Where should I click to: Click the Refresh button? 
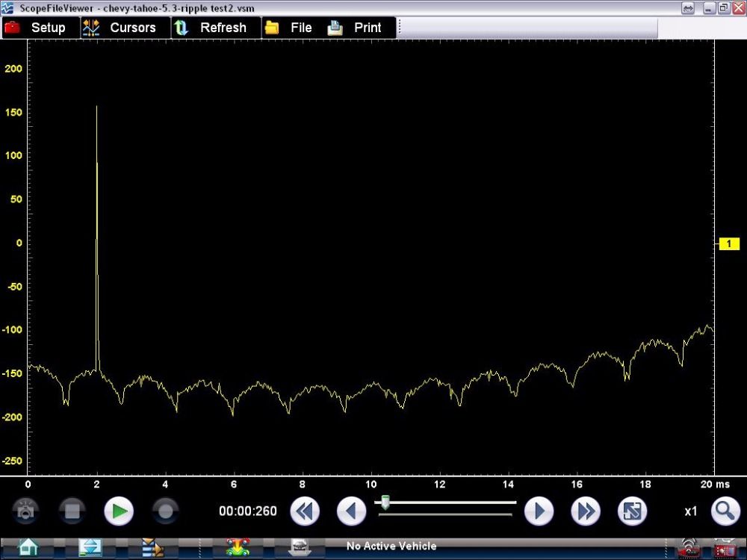coord(214,28)
